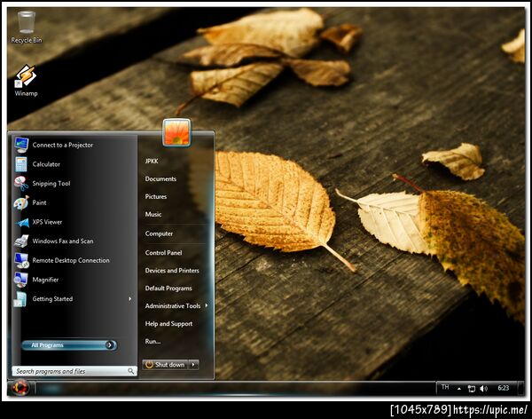Click the Getting Started icon
This screenshot has width=532, height=419.
(x=20, y=299)
